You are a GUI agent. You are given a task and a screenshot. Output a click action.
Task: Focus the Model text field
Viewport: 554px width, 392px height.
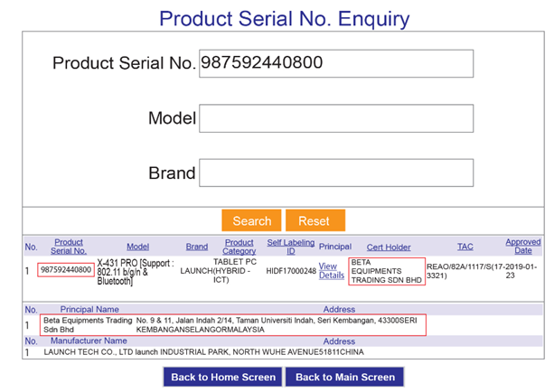(336, 118)
